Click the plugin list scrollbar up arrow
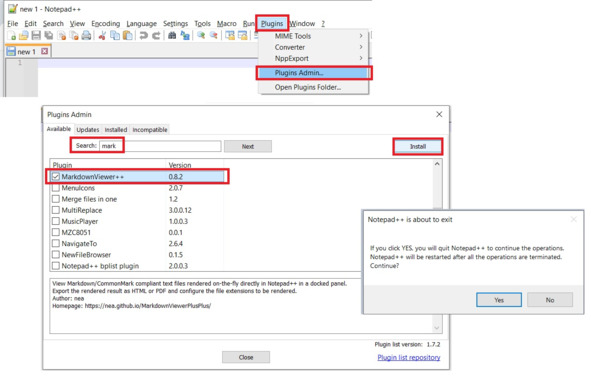Image resolution: width=591 pixels, height=378 pixels. [x=437, y=164]
